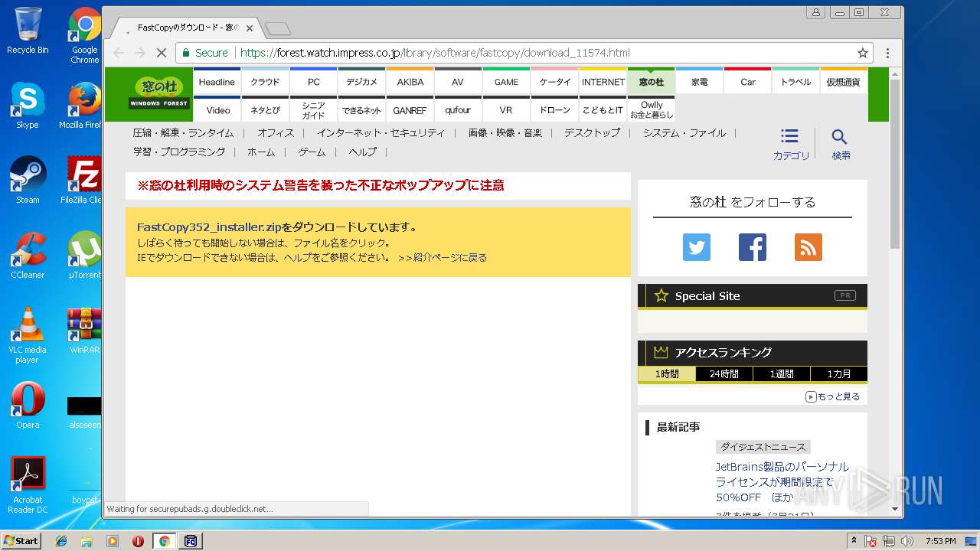Open the 圧縮・解凍・ランタイム category
Image resolution: width=980 pixels, height=551 pixels.
tap(183, 132)
